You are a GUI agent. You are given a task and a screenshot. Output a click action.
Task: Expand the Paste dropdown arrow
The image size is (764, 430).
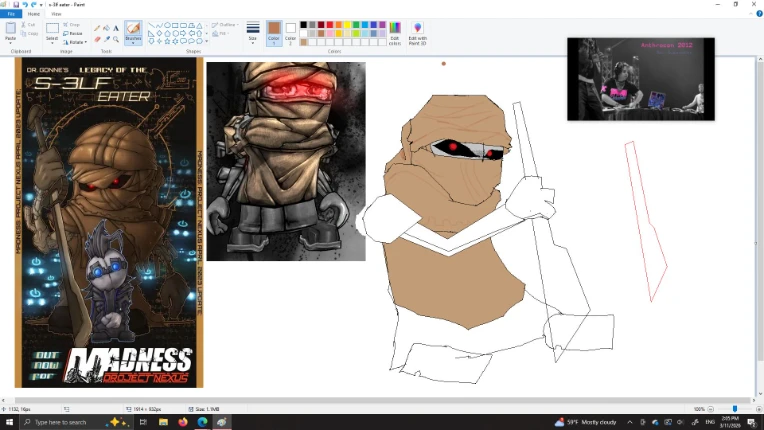point(10,43)
